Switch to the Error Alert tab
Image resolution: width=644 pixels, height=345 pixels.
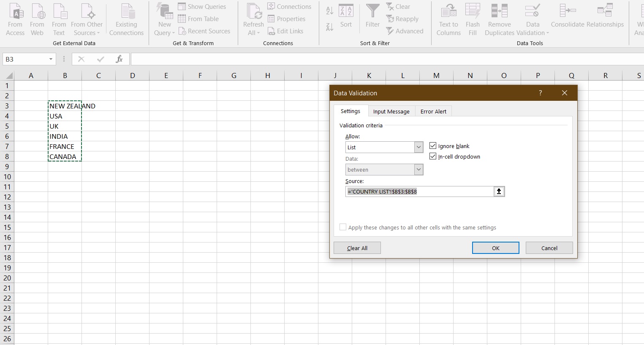click(x=433, y=111)
